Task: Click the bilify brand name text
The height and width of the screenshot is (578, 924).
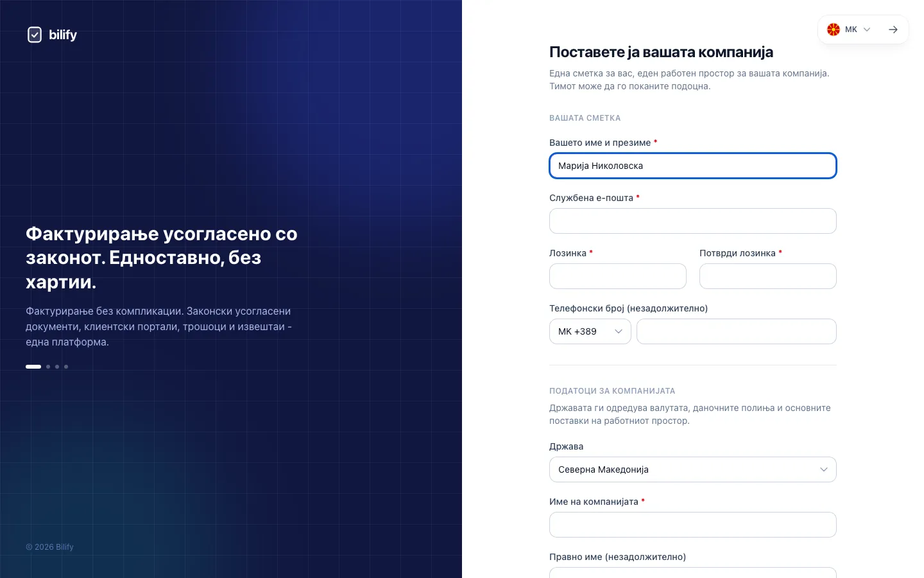Action: point(63,35)
